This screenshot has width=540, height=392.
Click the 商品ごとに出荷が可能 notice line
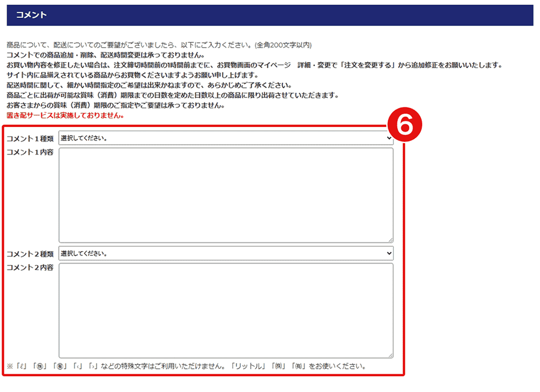(172, 96)
